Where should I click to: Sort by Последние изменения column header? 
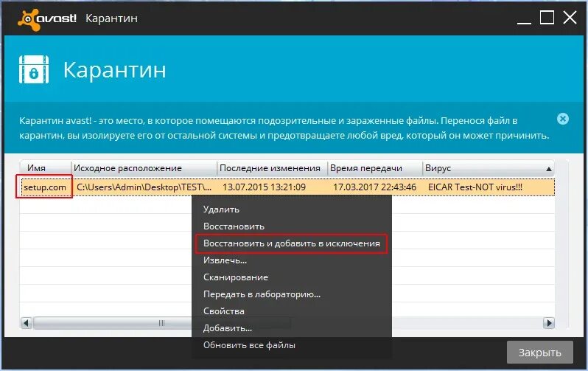click(272, 168)
